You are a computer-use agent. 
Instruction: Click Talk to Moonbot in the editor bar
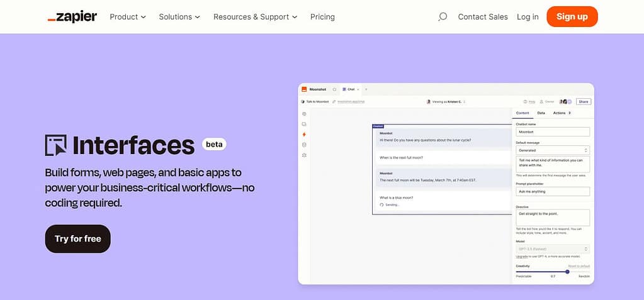pos(315,101)
